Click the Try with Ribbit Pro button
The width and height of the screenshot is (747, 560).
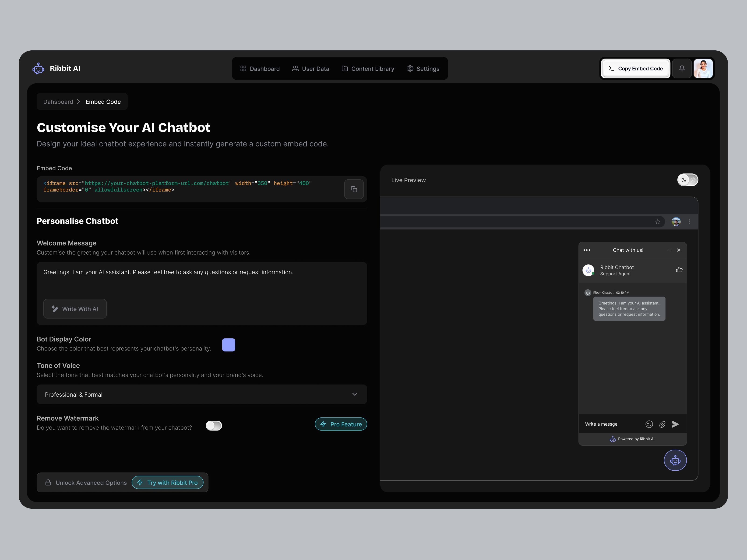[168, 482]
